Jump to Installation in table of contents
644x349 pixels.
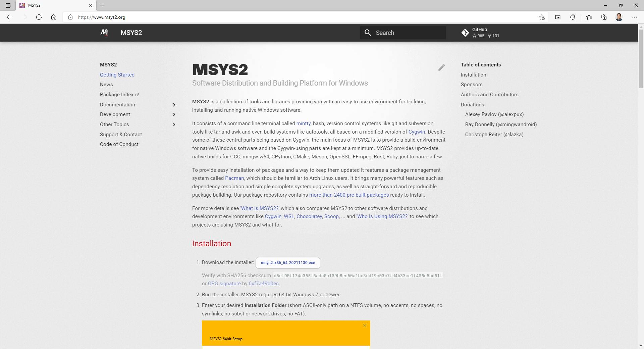coord(473,75)
